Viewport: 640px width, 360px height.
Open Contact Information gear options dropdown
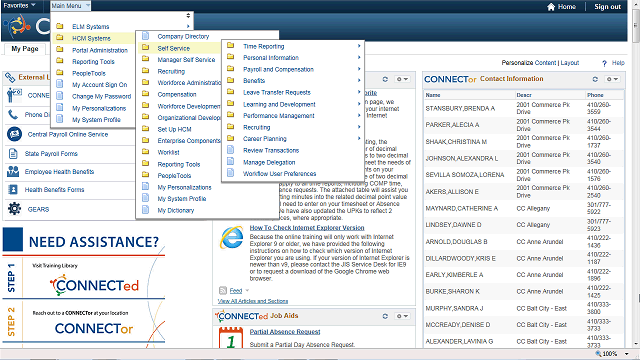pos(612,79)
